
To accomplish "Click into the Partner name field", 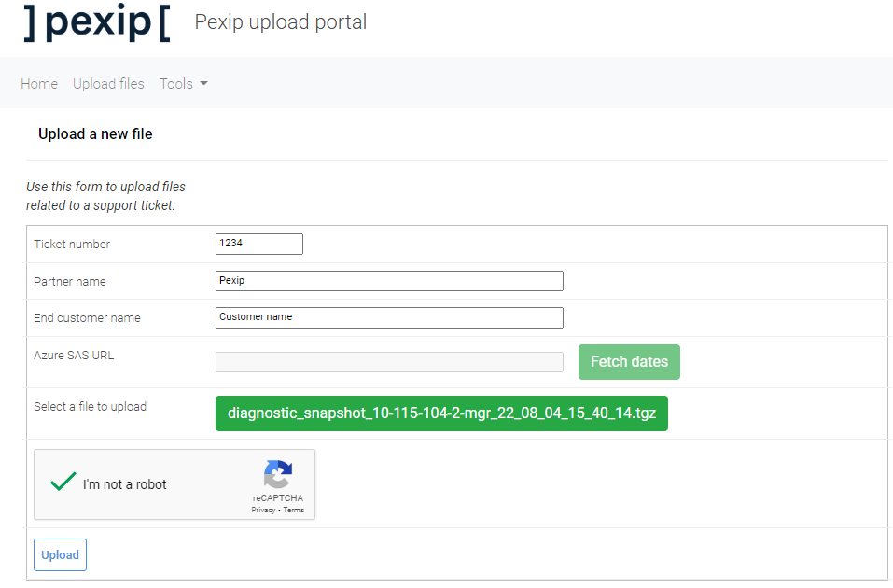I will coord(389,281).
